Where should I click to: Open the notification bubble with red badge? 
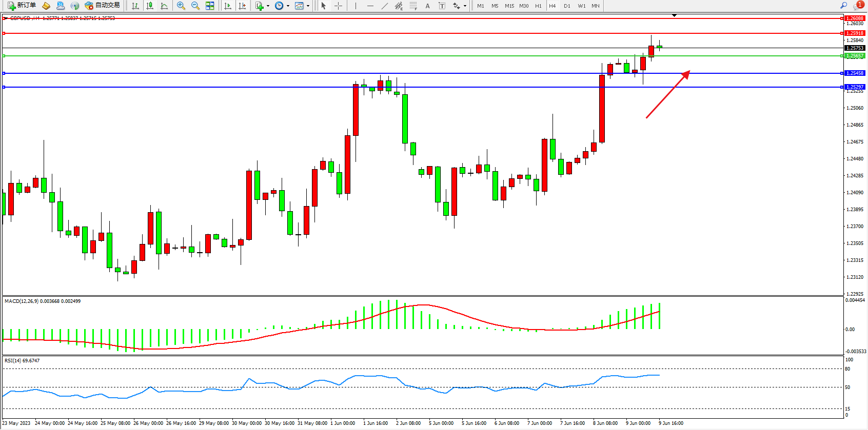(x=858, y=6)
